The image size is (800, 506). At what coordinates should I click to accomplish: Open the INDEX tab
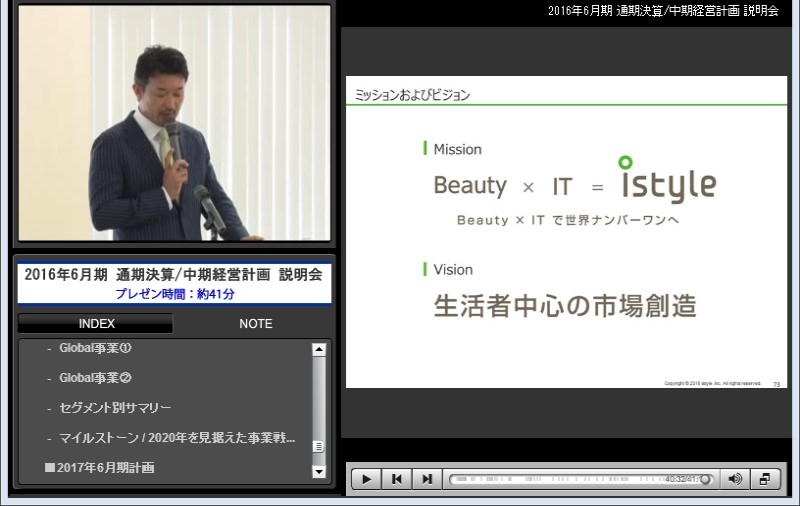coord(96,324)
